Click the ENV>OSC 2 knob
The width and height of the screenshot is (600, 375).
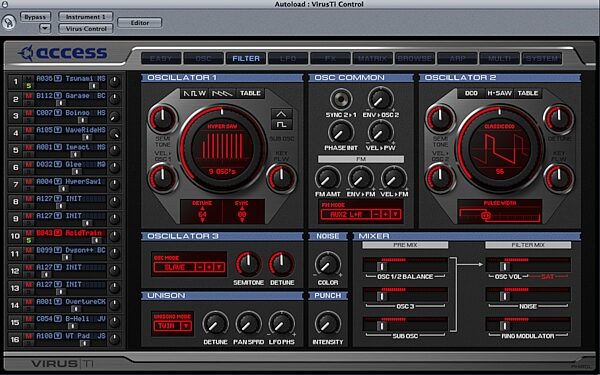380,99
